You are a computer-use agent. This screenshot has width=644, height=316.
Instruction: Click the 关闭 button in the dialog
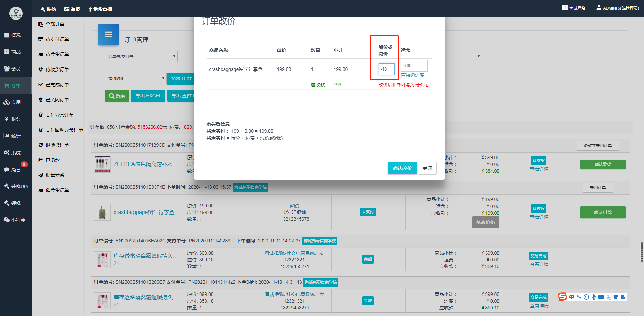coord(427,168)
